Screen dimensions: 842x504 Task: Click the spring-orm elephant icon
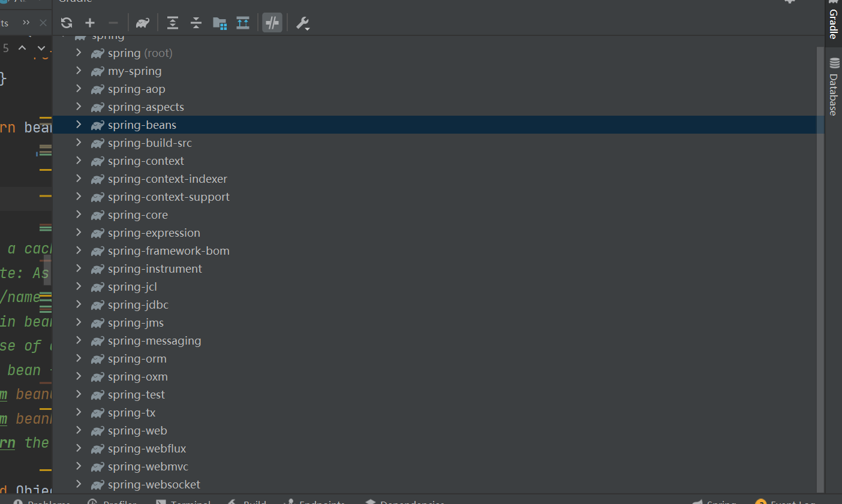coord(97,359)
